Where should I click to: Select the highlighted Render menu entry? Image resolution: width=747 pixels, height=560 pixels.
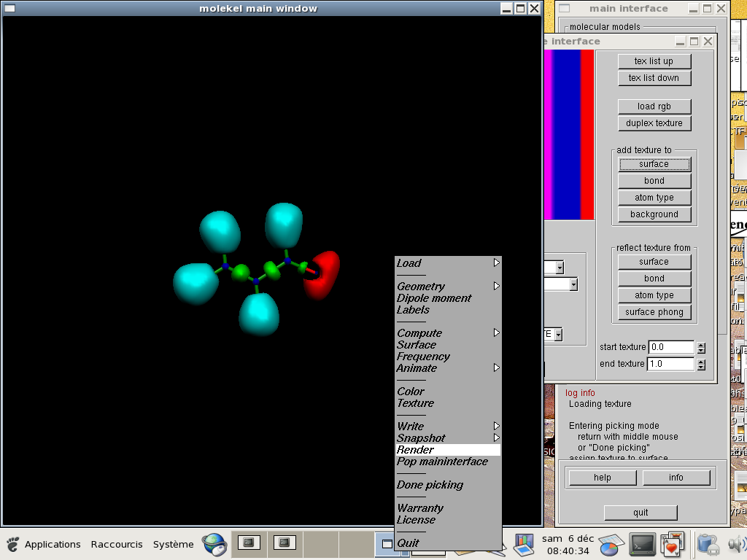click(x=448, y=449)
